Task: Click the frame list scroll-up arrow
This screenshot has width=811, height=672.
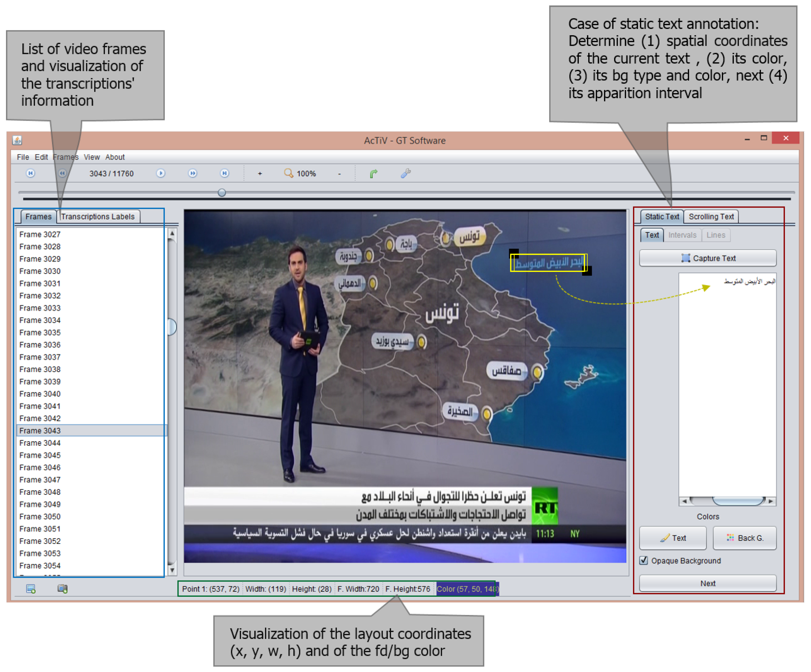Action: 172,233
